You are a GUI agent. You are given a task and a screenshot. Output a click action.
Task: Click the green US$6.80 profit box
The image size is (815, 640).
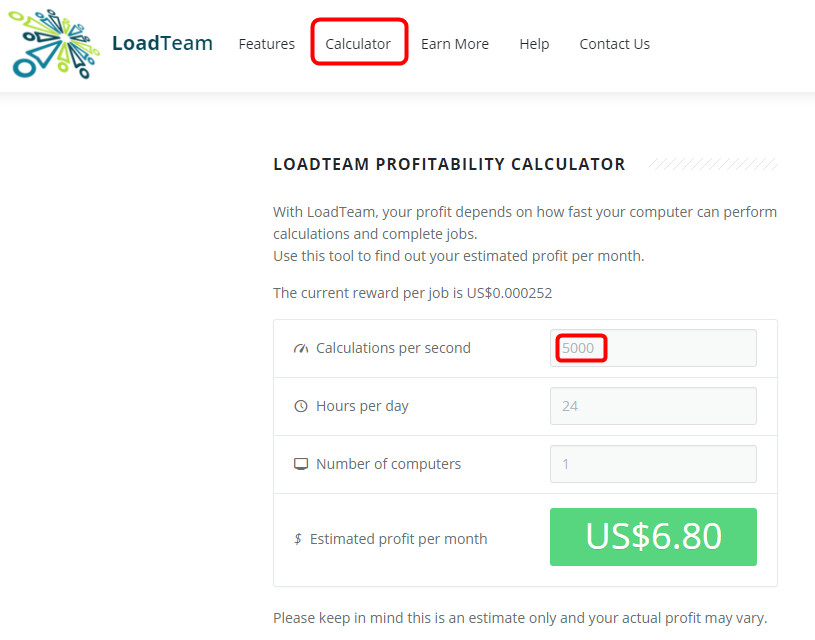(653, 537)
